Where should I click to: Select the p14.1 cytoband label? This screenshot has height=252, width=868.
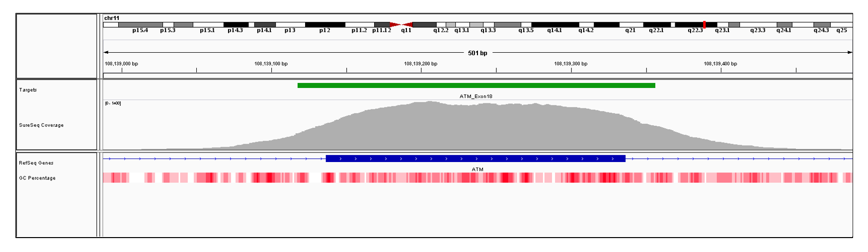coord(264,30)
